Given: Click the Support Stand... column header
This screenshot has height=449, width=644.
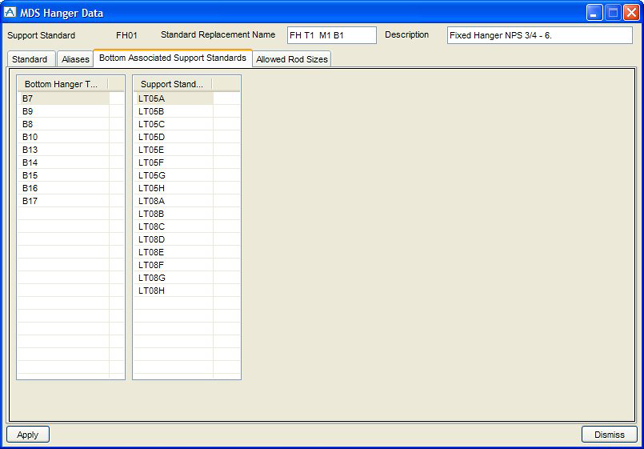Looking at the screenshot, I should coord(173,84).
